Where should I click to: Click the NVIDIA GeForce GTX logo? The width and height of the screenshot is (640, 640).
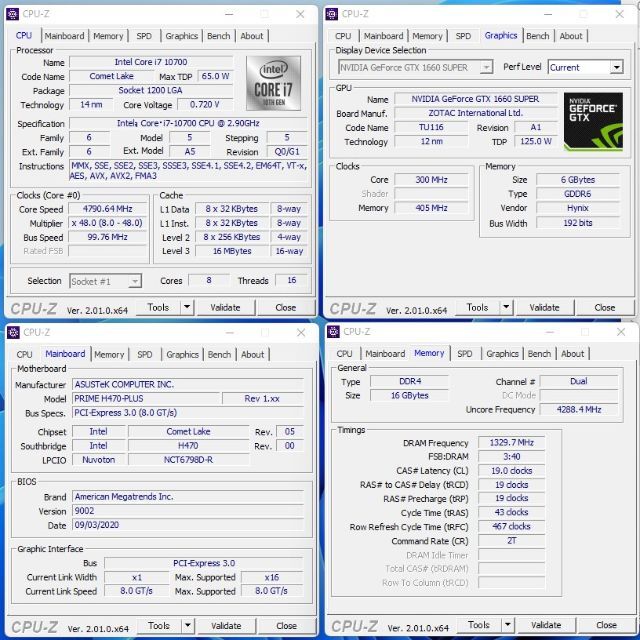tap(593, 121)
